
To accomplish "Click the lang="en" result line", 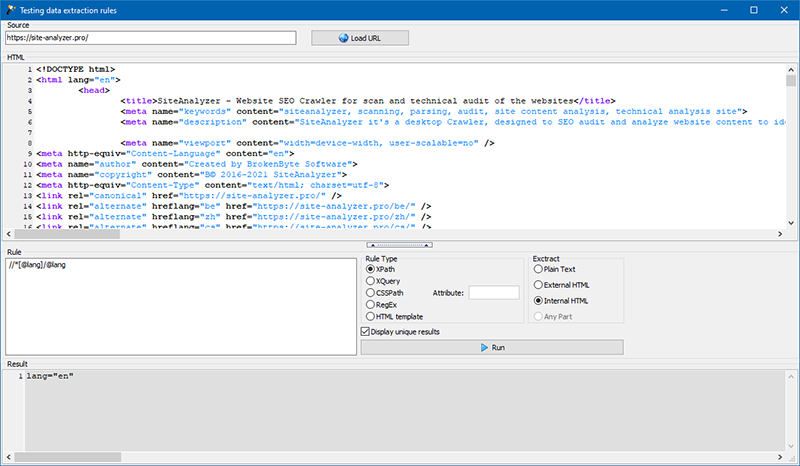I will point(50,376).
